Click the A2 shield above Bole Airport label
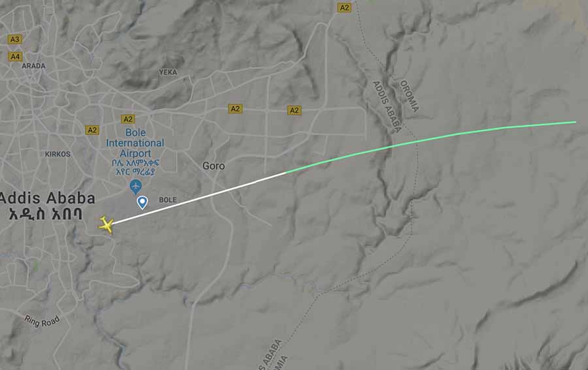This screenshot has width=588, height=370. click(128, 119)
